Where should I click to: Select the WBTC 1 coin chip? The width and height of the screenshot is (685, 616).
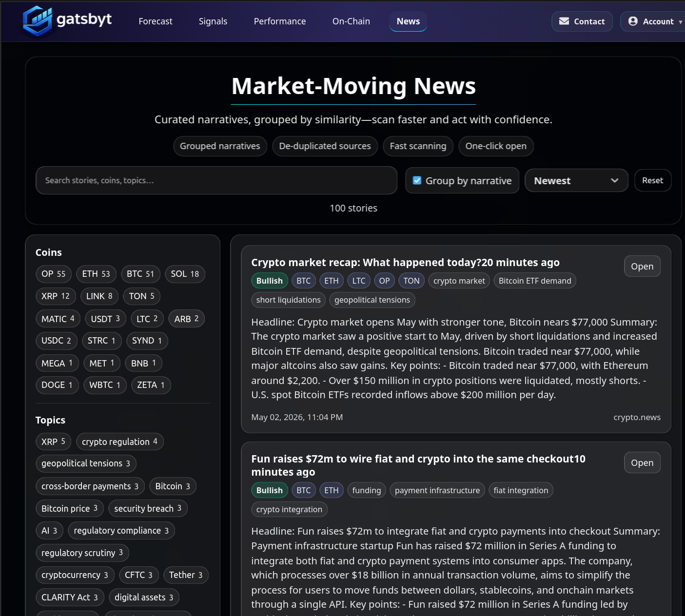[105, 385]
